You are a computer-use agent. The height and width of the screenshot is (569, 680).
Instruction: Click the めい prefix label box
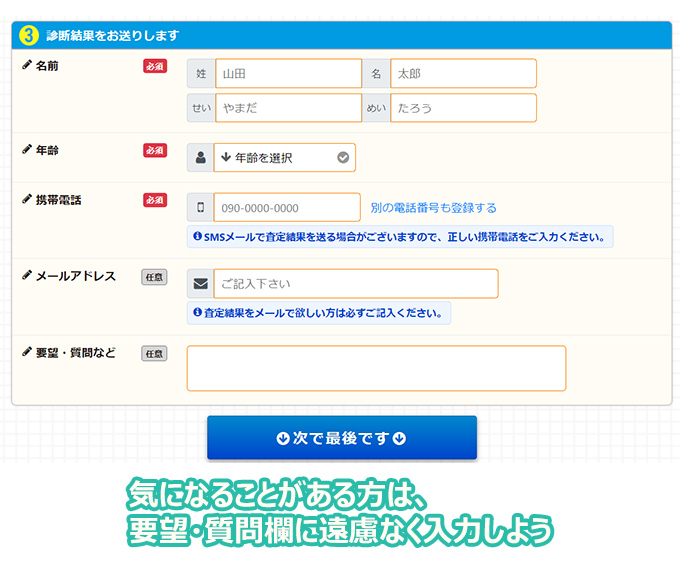coord(376,108)
